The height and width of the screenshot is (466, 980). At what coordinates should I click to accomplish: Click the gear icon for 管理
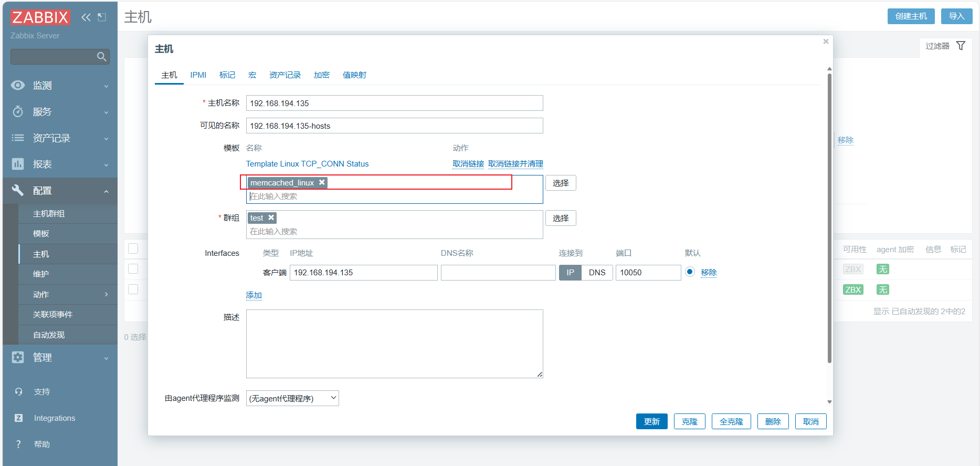(18, 357)
